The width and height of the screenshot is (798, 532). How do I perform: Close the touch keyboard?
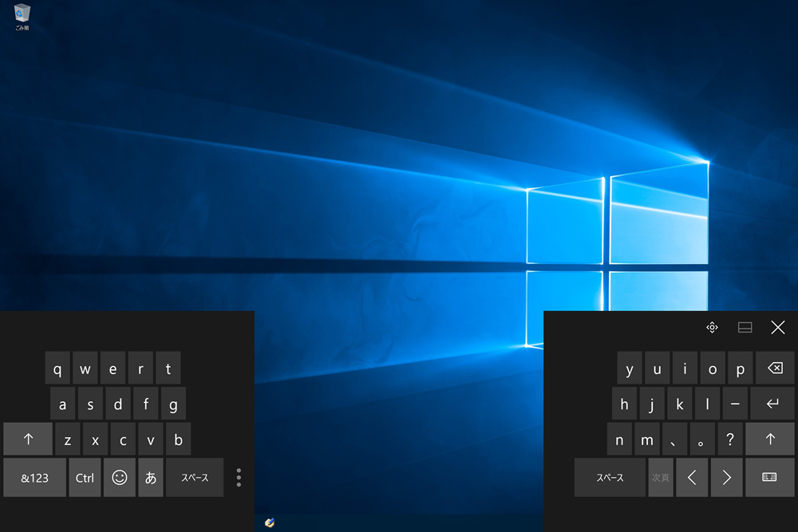pyautogui.click(x=777, y=327)
